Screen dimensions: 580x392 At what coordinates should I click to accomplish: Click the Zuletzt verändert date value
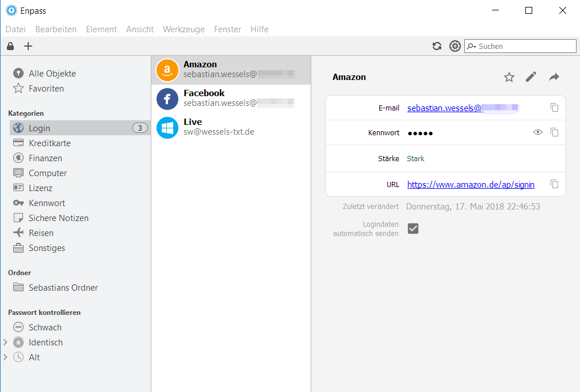pos(473,207)
